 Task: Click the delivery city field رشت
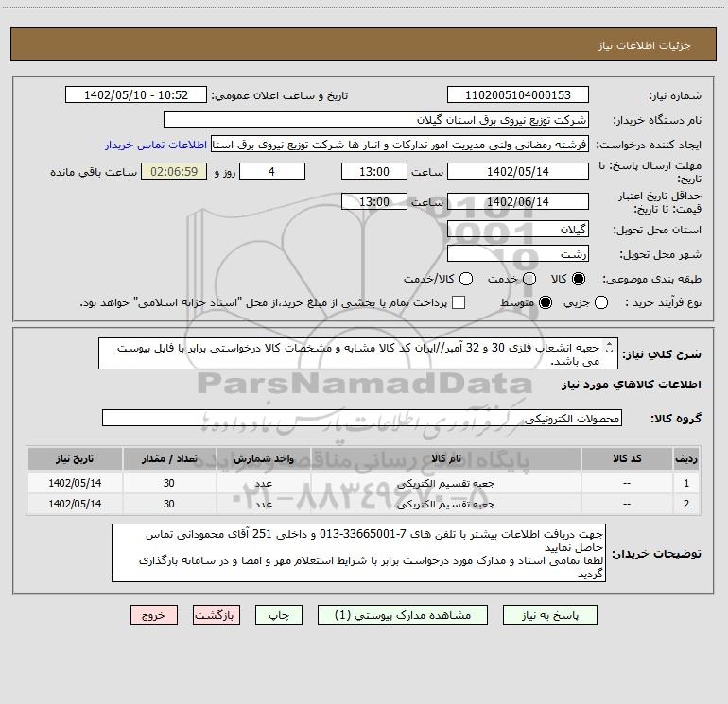coord(518,253)
